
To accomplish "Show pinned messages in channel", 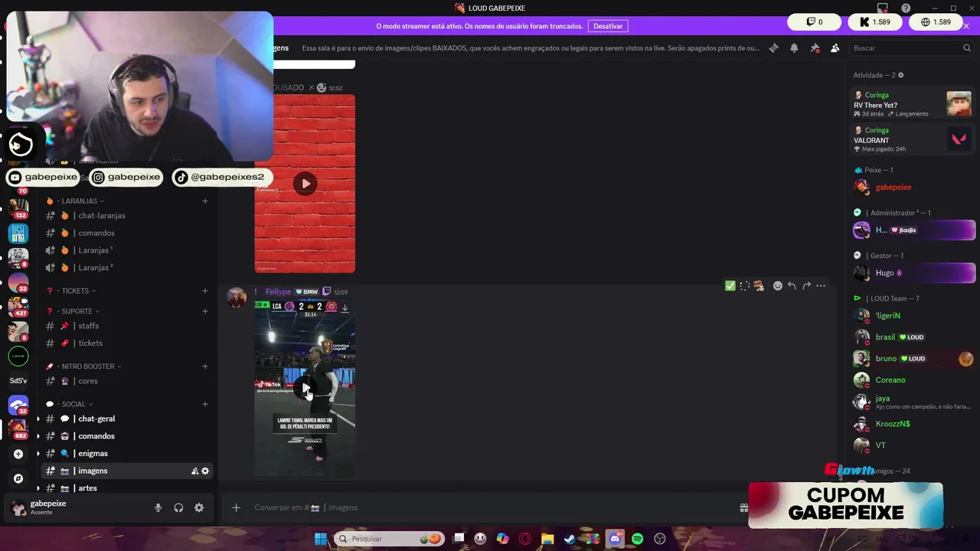I will point(815,47).
